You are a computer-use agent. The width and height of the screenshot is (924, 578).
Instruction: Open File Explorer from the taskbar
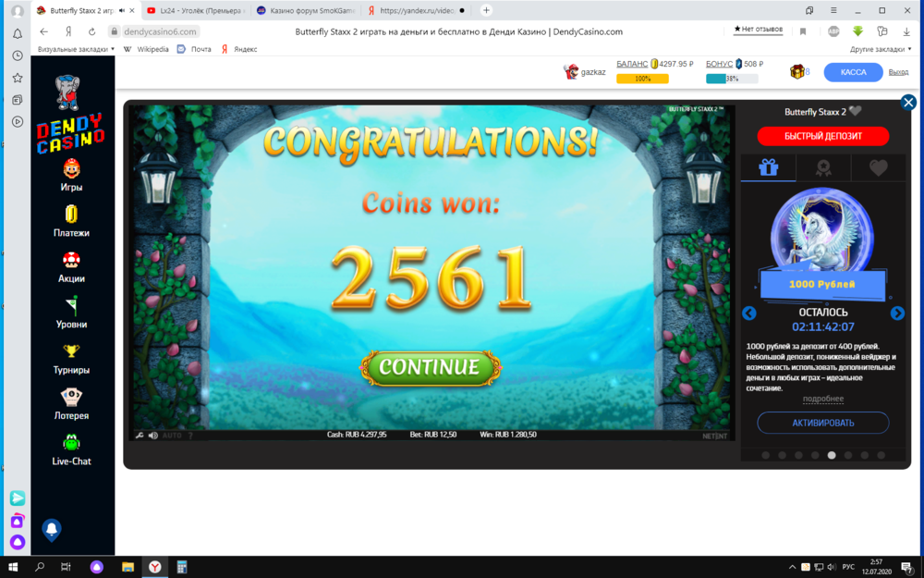[128, 567]
